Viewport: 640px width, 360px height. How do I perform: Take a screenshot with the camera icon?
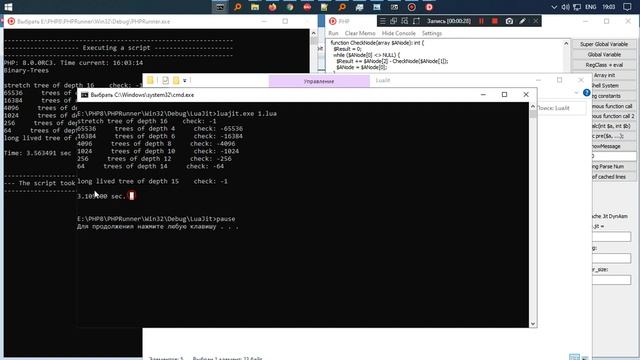coord(509,21)
